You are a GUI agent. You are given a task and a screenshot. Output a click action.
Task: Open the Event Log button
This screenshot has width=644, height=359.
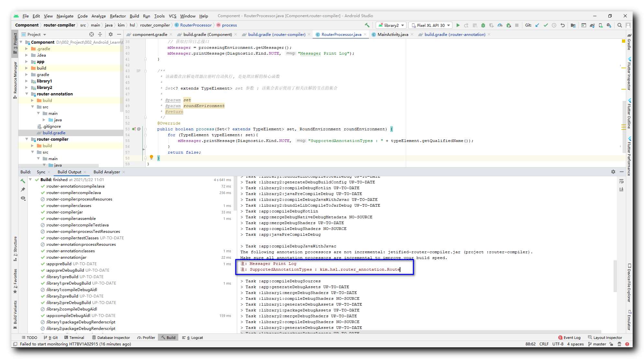click(x=569, y=338)
